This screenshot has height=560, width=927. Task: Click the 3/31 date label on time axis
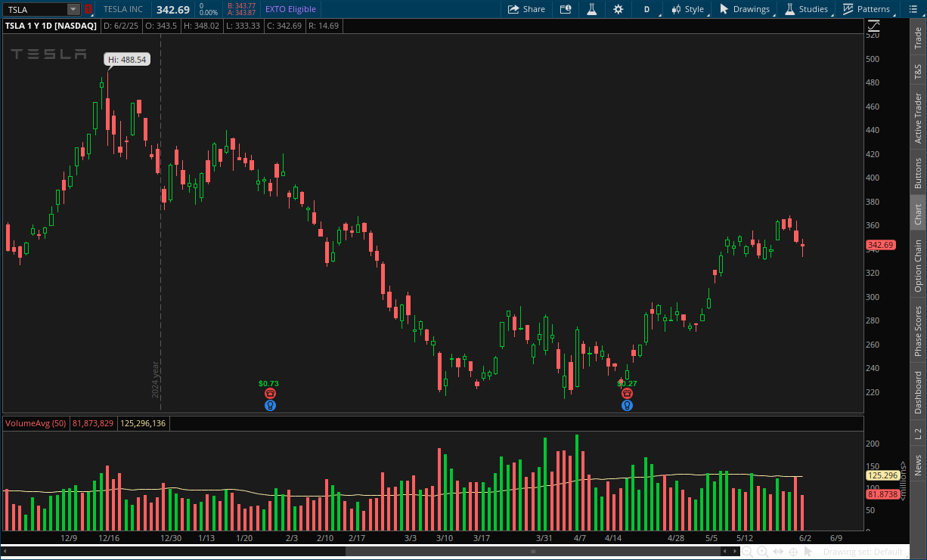tap(544, 538)
